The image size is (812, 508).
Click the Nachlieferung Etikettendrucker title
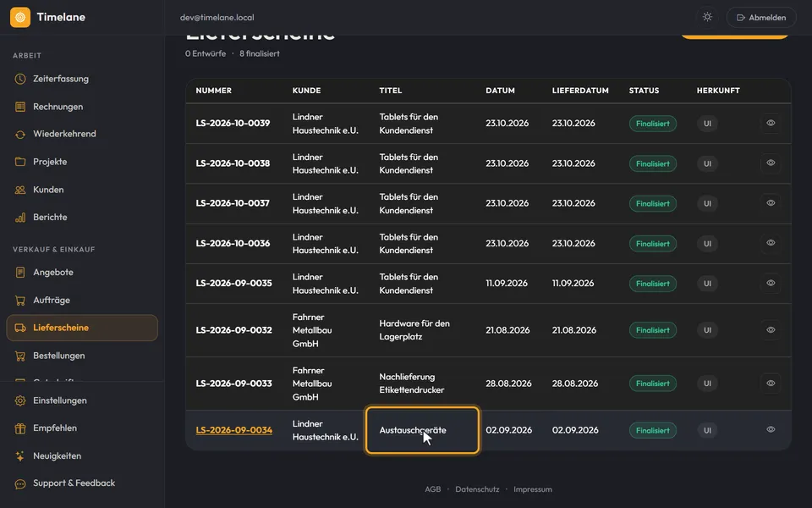[x=412, y=383]
